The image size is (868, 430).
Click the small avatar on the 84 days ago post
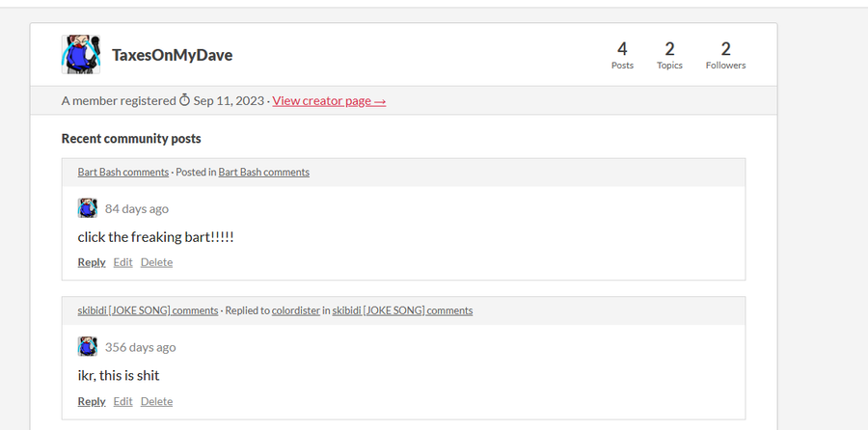pos(88,208)
